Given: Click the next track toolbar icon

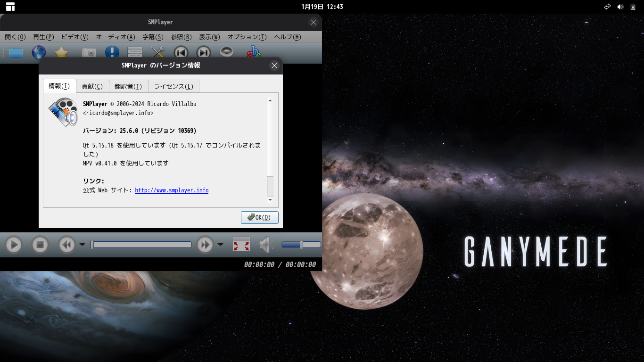Looking at the screenshot, I should (204, 52).
